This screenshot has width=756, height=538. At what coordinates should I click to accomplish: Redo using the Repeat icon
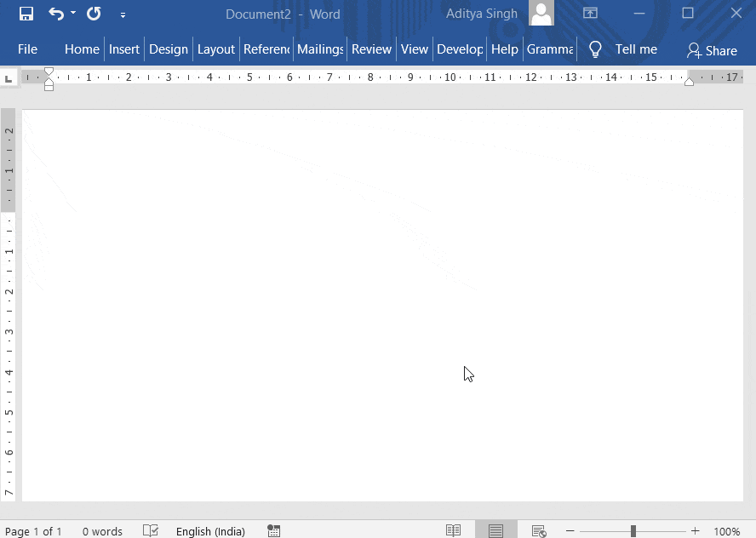click(93, 14)
